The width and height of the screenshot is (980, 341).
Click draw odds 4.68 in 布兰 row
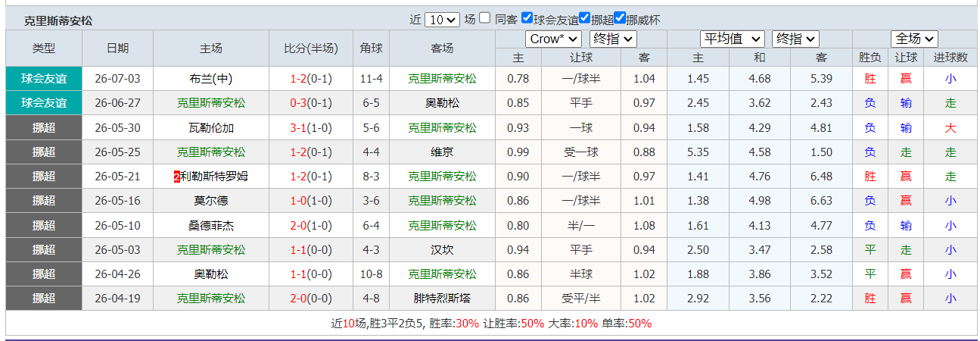759,79
